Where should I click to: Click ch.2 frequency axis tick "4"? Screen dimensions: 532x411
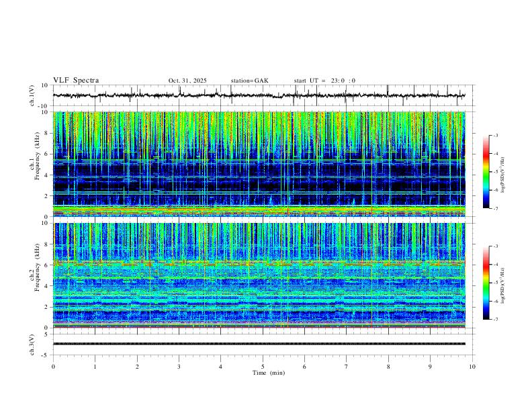click(47, 286)
